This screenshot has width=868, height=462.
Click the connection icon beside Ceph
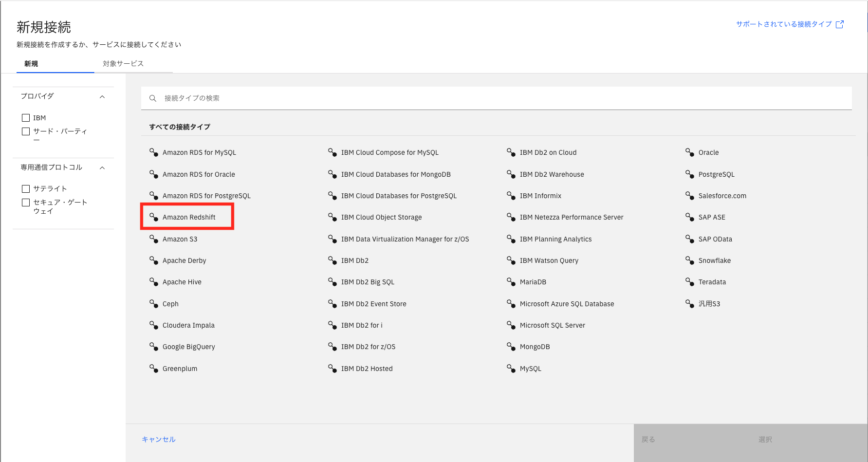coord(154,304)
